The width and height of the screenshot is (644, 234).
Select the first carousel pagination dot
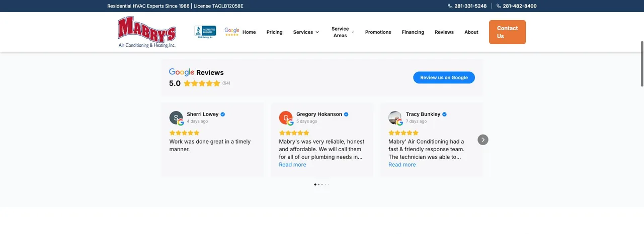[315, 184]
